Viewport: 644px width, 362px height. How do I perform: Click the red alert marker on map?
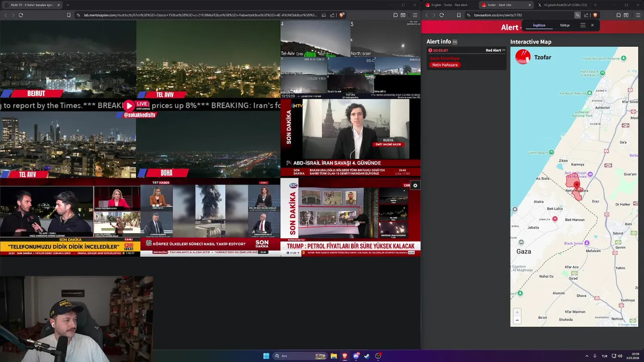pos(577,186)
